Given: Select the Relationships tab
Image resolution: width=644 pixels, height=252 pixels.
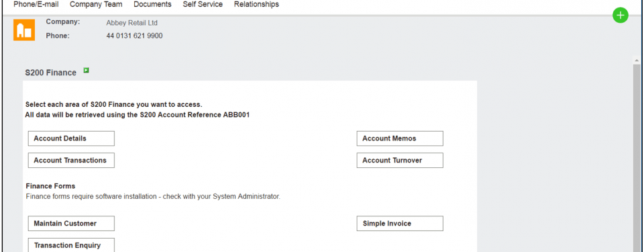Looking at the screenshot, I should (256, 5).
